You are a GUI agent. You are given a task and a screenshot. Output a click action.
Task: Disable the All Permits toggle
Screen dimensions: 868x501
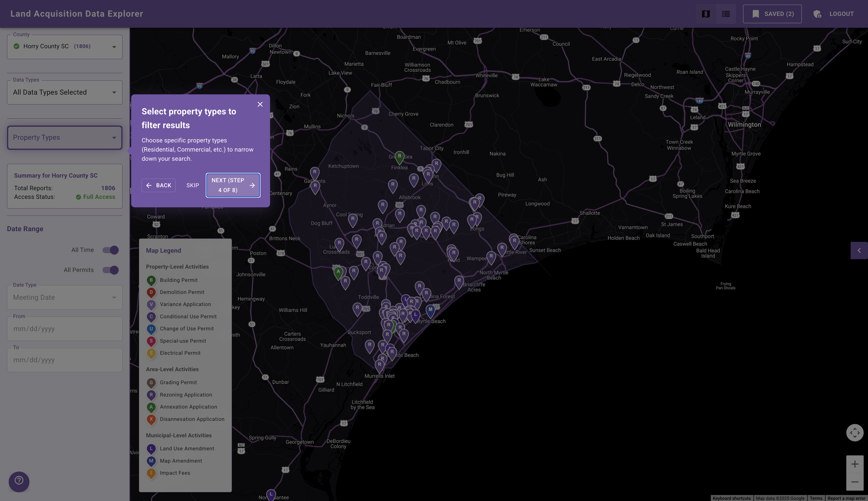pyautogui.click(x=110, y=270)
